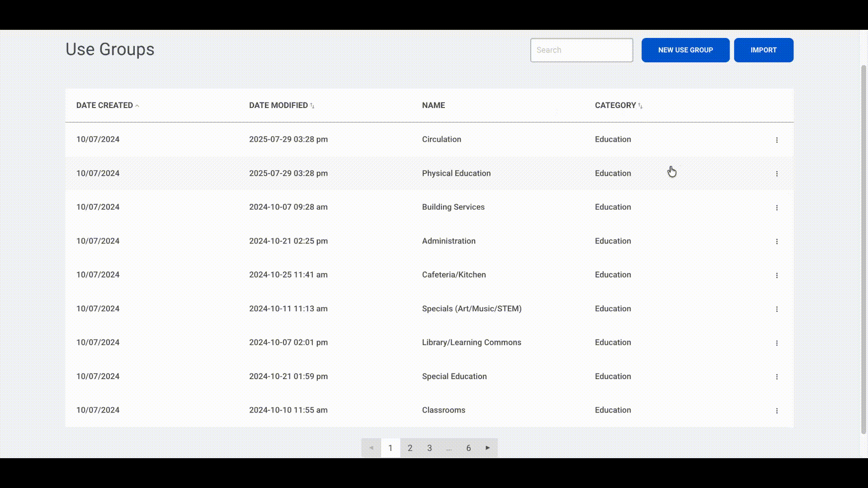Click the Education category in Classrooms row
868x488 pixels.
(x=613, y=410)
